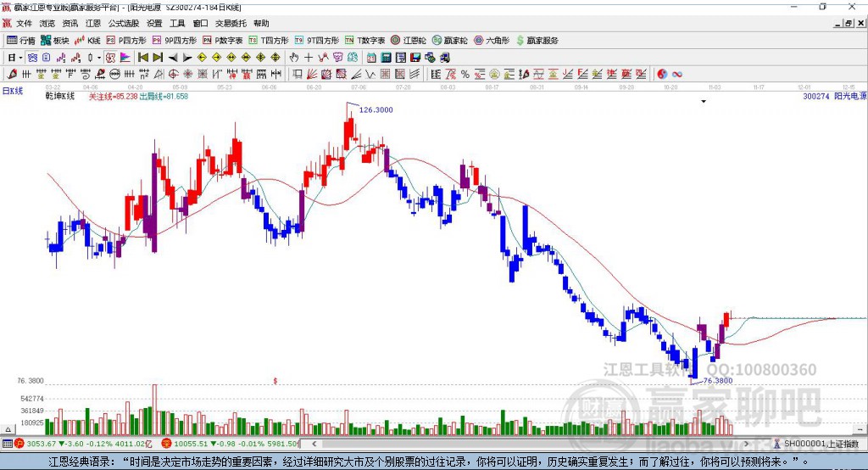Open the 六角形 hexagon tool

(492, 41)
